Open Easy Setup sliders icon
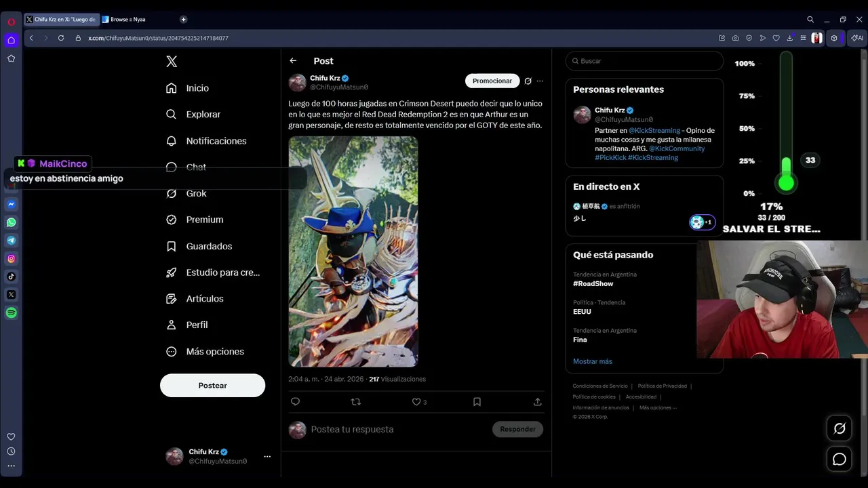Screen dimensions: 868x488 click(803, 38)
